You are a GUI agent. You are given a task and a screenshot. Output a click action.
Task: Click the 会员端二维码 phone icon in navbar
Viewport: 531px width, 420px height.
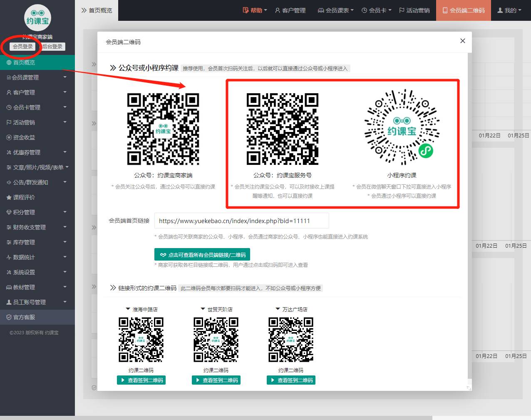point(445,10)
